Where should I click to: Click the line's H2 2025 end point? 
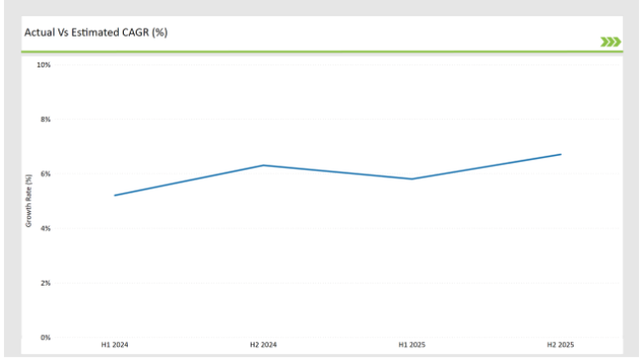(561, 155)
